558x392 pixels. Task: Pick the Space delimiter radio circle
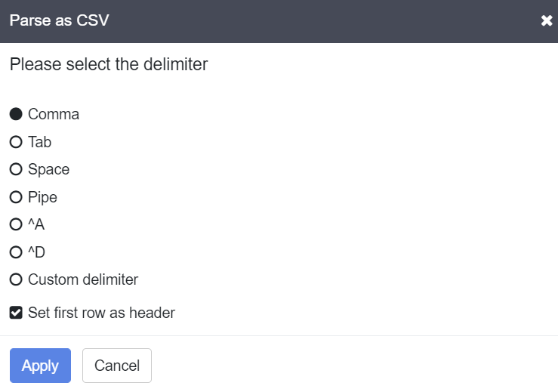pos(16,169)
